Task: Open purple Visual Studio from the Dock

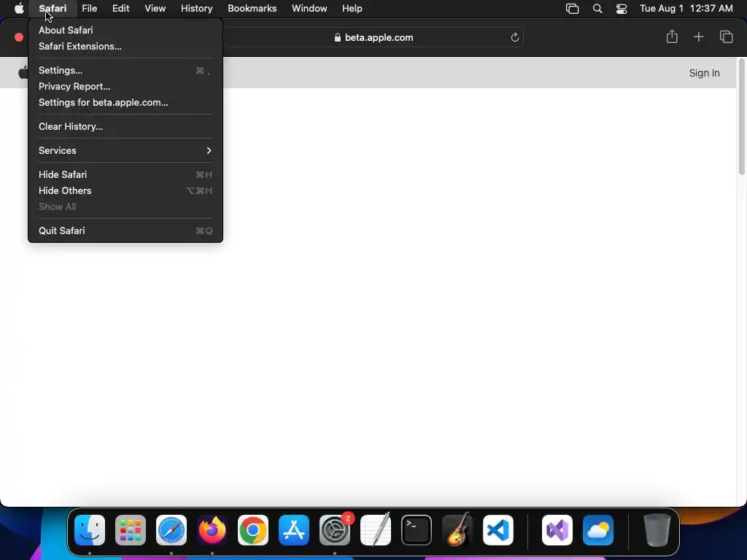Action: coord(557,530)
